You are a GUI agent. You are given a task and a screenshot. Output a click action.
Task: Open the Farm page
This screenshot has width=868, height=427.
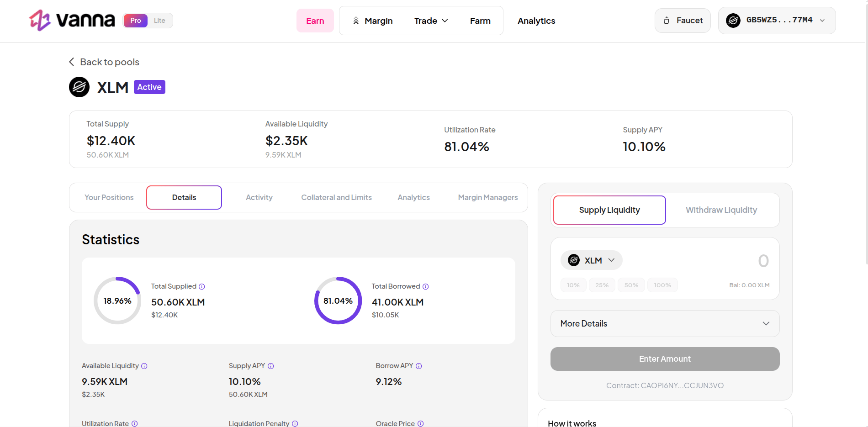[x=480, y=21]
